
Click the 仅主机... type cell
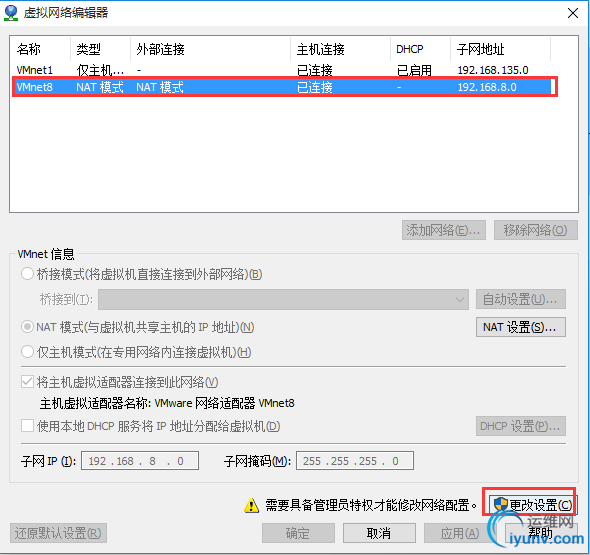[x=100, y=70]
